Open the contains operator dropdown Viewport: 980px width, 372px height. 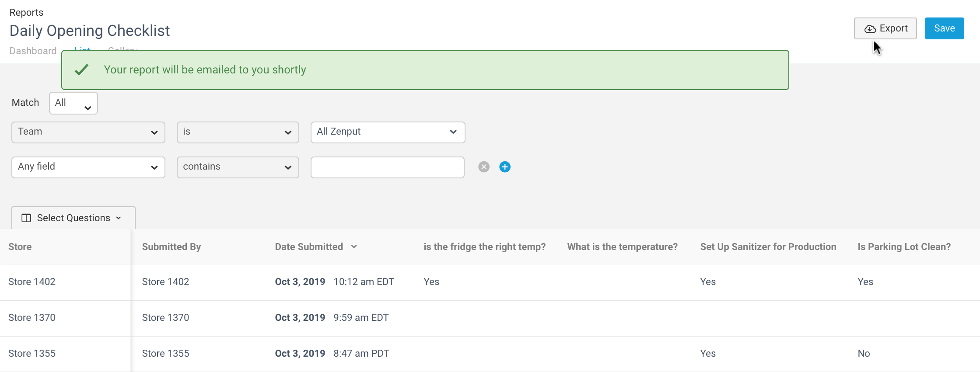click(238, 167)
